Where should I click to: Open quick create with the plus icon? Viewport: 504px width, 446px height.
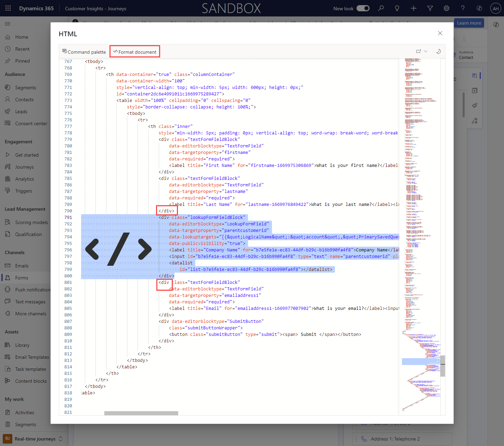point(413,8)
